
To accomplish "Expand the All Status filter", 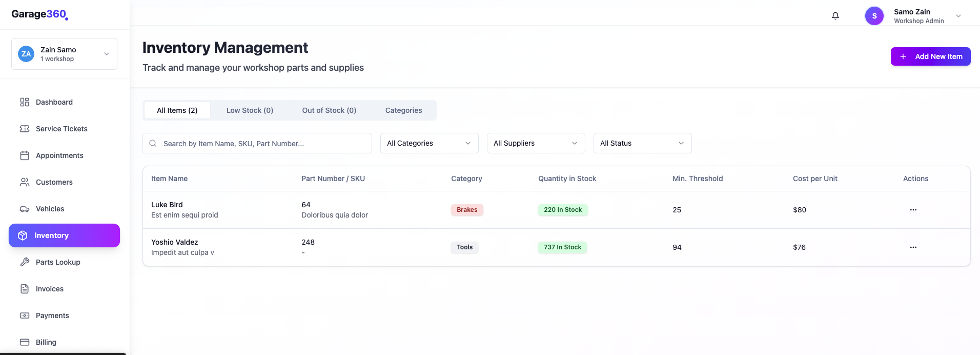I will click(x=642, y=143).
